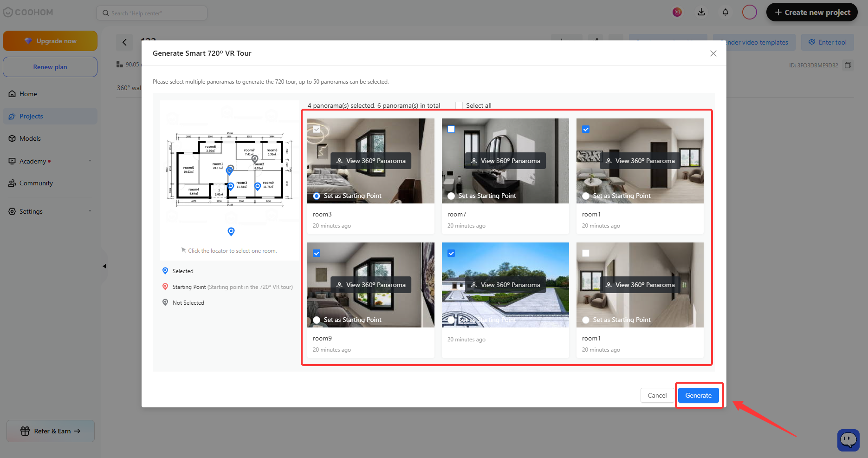Click the gift icon in Refer & Earn
This screenshot has width=868, height=458.
tap(25, 431)
